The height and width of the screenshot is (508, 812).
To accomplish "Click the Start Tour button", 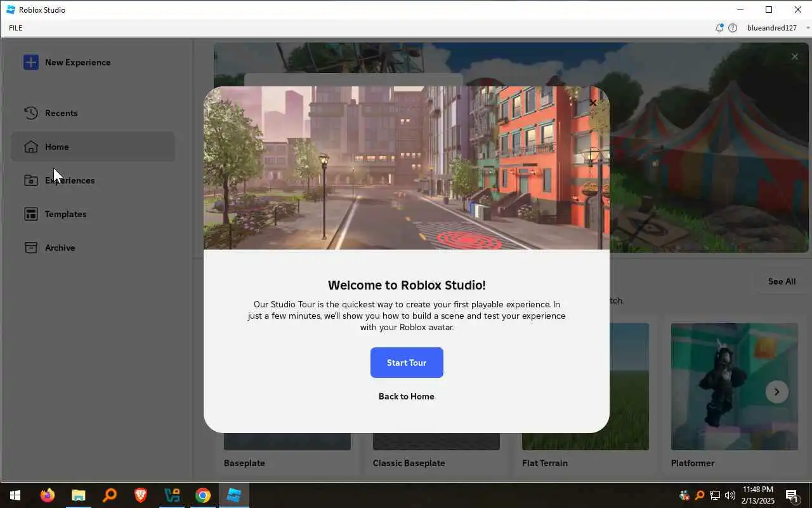I will click(407, 363).
